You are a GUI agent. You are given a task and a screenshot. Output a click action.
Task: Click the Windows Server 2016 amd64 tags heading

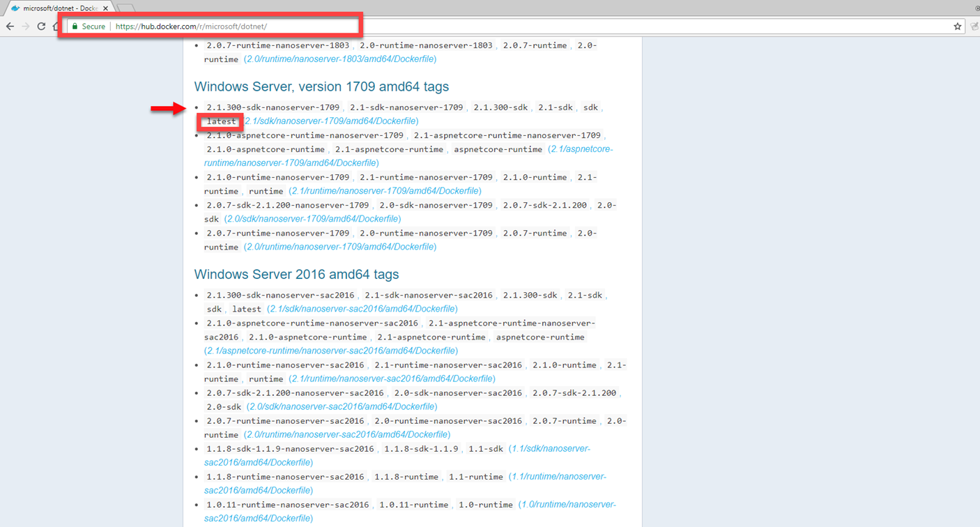point(296,274)
